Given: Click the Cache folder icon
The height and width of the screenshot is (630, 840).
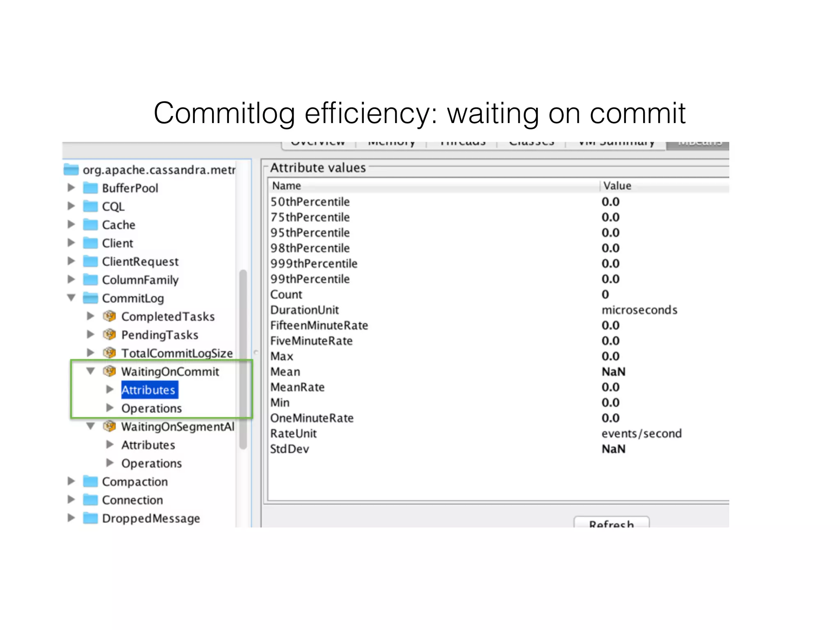Looking at the screenshot, I should click(x=90, y=225).
